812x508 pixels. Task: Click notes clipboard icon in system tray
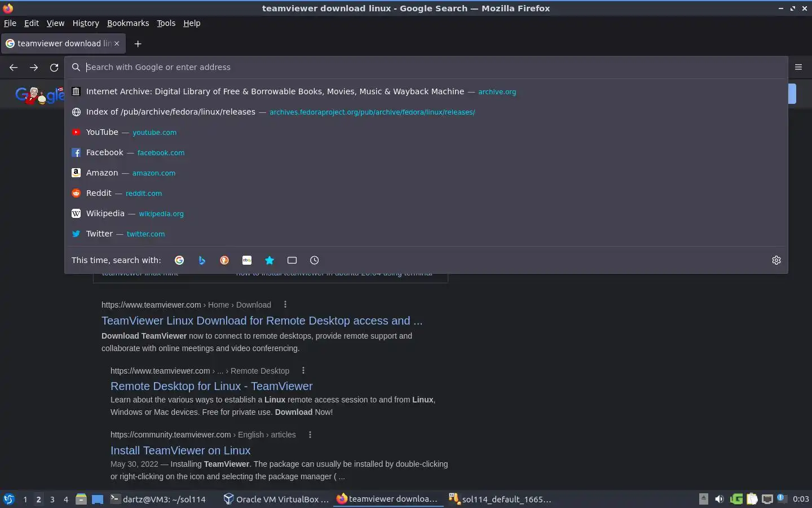pyautogui.click(x=752, y=499)
